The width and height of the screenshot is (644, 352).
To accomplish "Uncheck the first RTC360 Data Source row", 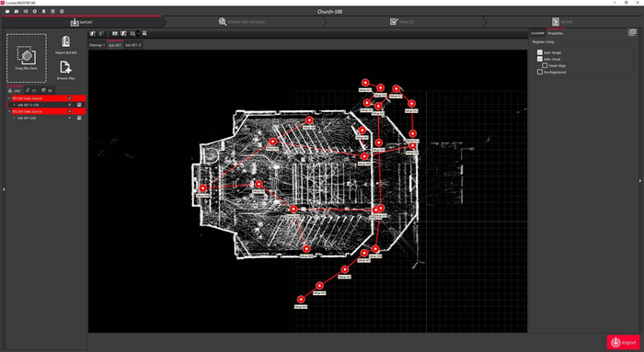I will click(69, 98).
